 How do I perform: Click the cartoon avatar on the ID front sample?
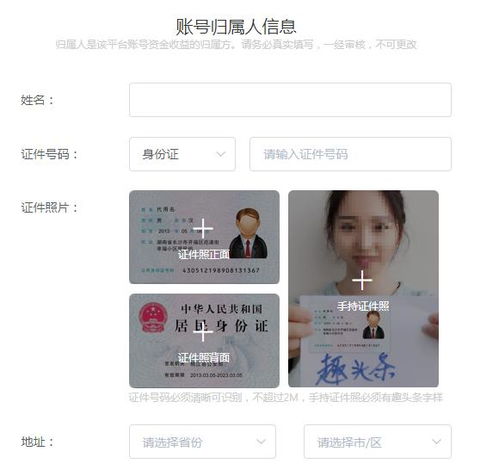[x=248, y=233]
